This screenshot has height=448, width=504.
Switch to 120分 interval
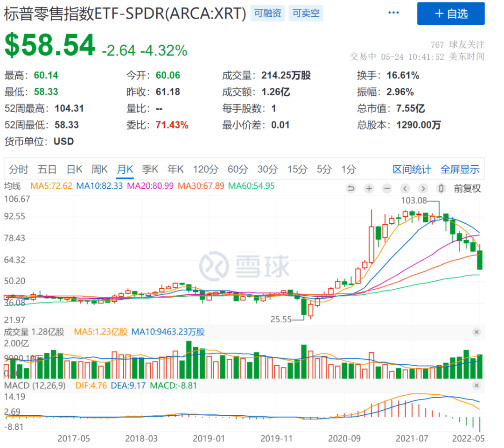point(206,169)
